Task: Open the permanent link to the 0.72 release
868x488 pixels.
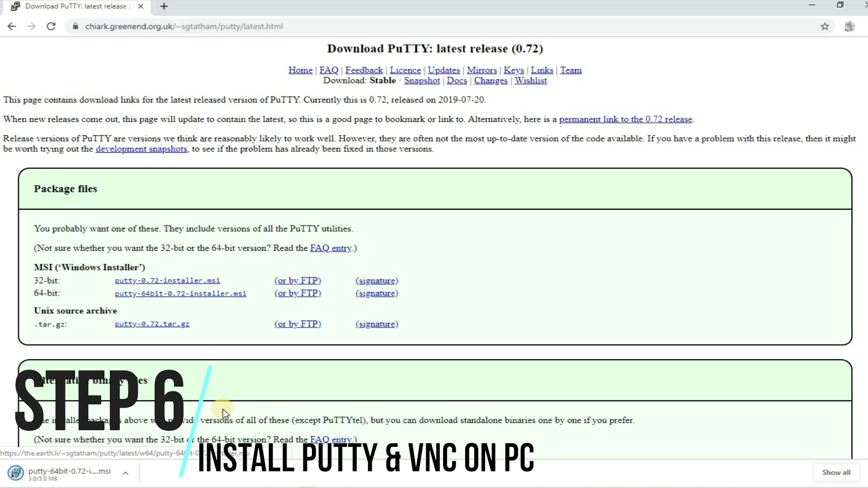Action: [626, 119]
